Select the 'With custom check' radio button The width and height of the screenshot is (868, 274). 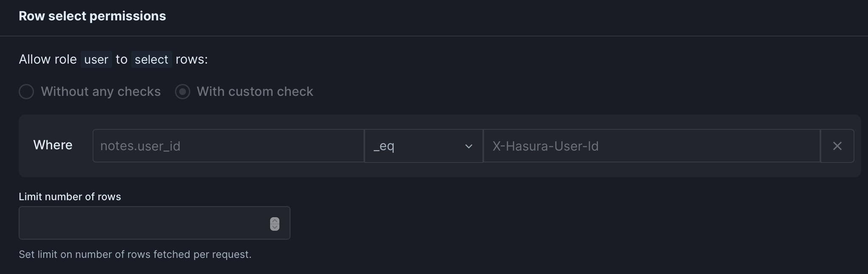pyautogui.click(x=183, y=92)
